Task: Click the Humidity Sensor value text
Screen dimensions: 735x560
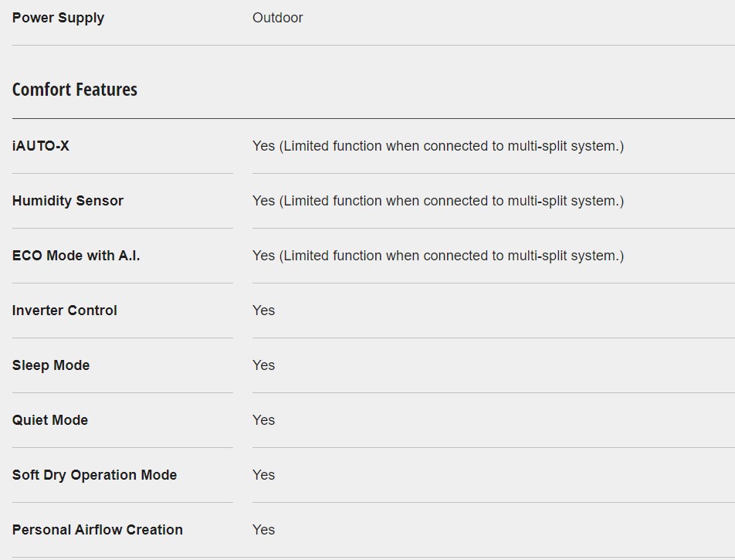Action: click(438, 201)
